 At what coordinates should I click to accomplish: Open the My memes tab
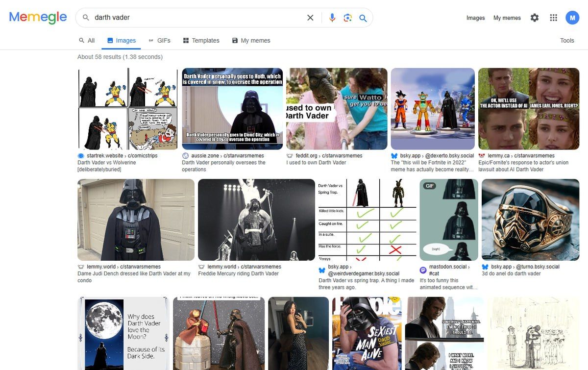click(251, 41)
